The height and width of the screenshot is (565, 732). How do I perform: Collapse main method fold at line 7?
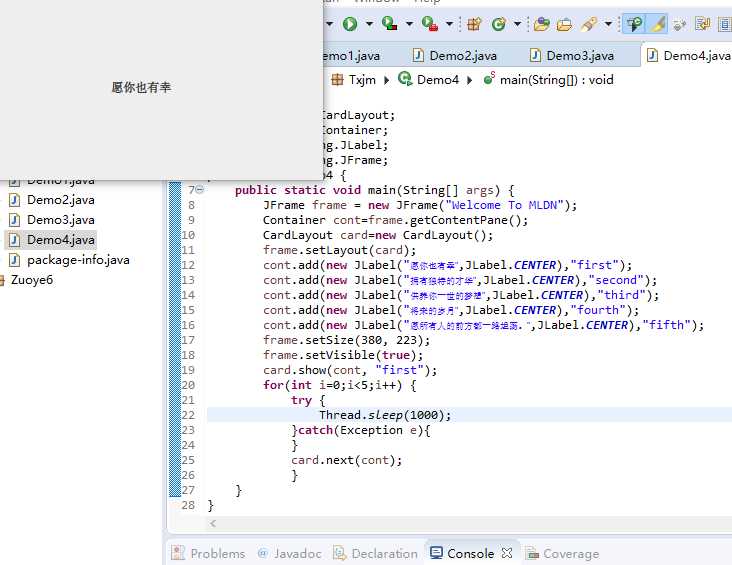[x=200, y=190]
